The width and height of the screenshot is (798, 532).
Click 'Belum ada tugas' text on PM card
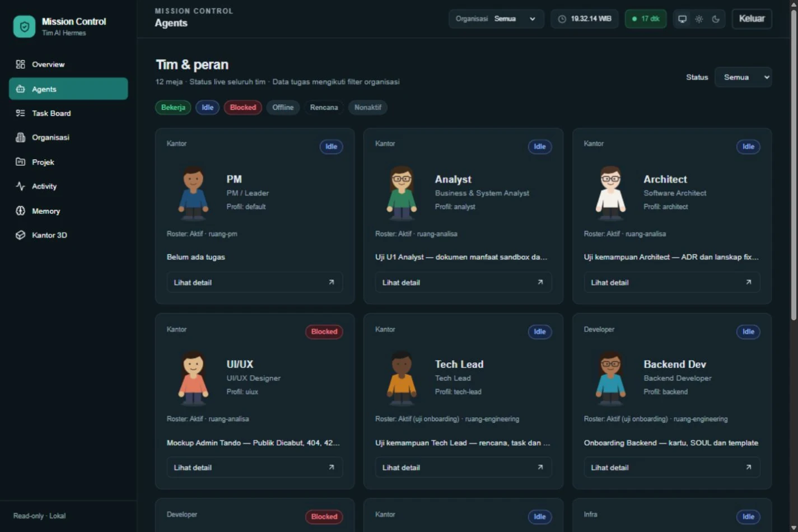tap(196, 257)
